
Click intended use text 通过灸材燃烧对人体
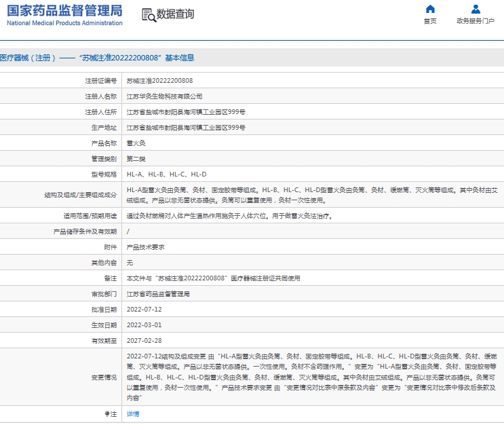coord(231,216)
